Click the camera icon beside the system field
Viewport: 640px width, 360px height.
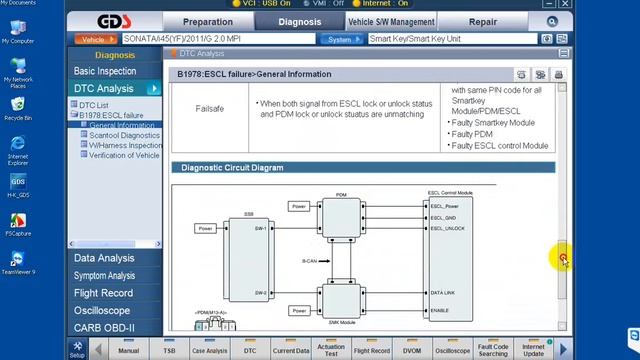click(547, 39)
